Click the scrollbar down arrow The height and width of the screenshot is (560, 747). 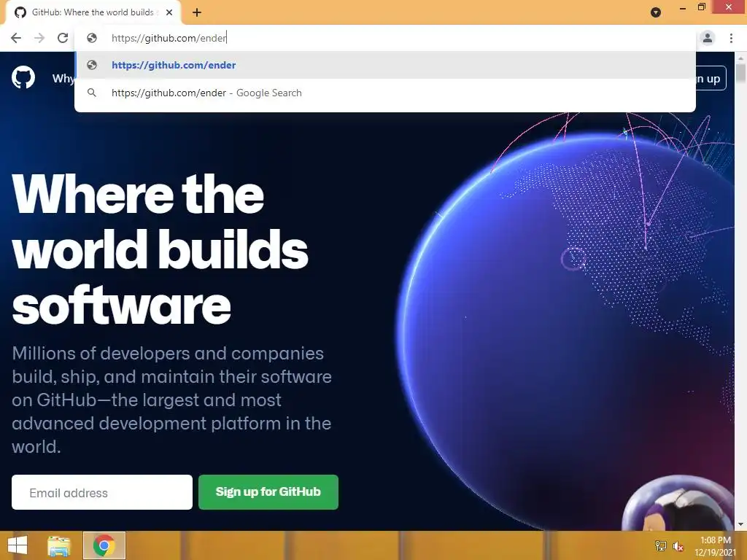(x=740, y=525)
